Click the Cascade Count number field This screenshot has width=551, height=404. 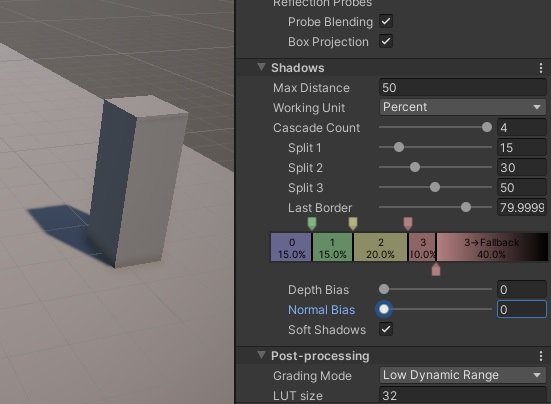pos(522,128)
